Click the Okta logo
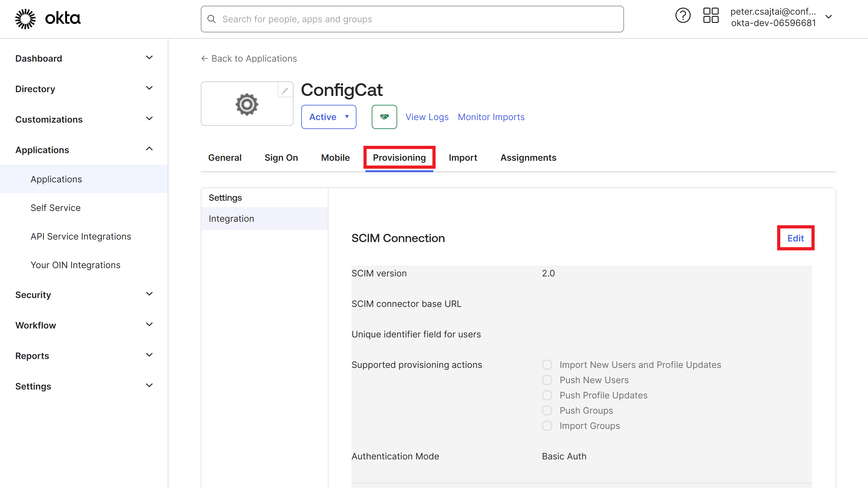Image resolution: width=868 pixels, height=488 pixels. [47, 18]
